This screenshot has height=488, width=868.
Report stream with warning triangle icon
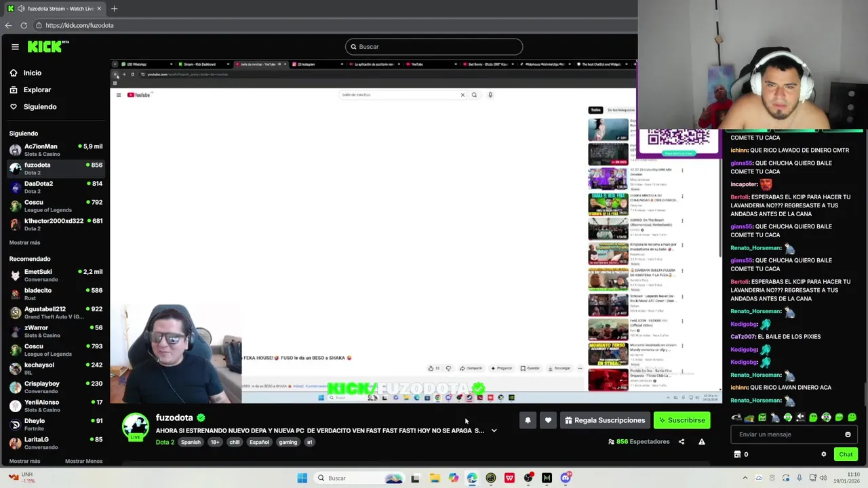(702, 442)
